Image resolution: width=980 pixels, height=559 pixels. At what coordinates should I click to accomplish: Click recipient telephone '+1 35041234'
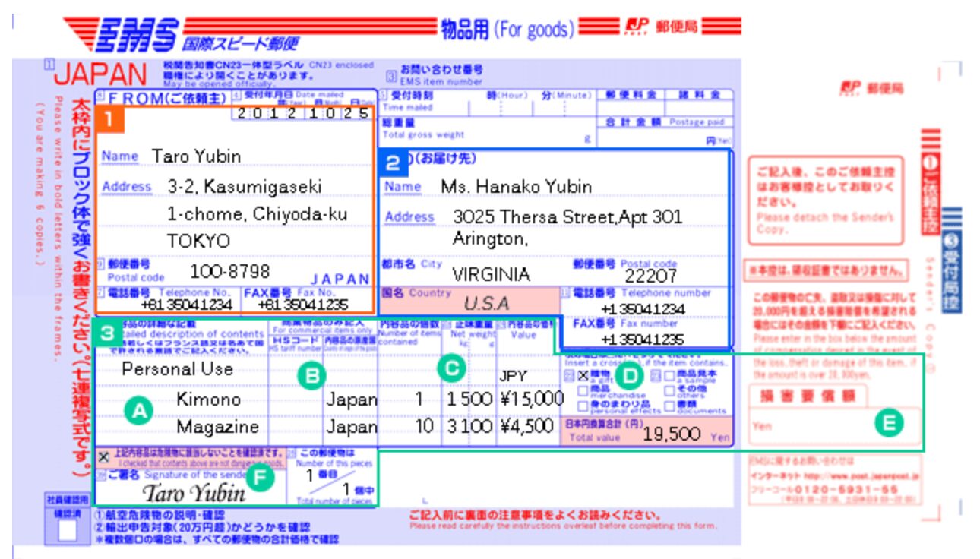(642, 309)
